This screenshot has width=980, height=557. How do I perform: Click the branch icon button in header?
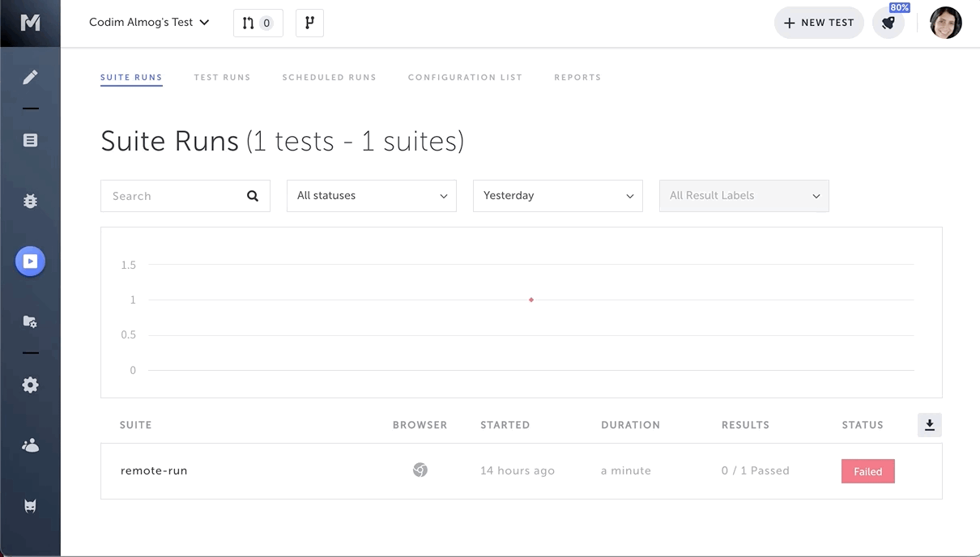(309, 23)
